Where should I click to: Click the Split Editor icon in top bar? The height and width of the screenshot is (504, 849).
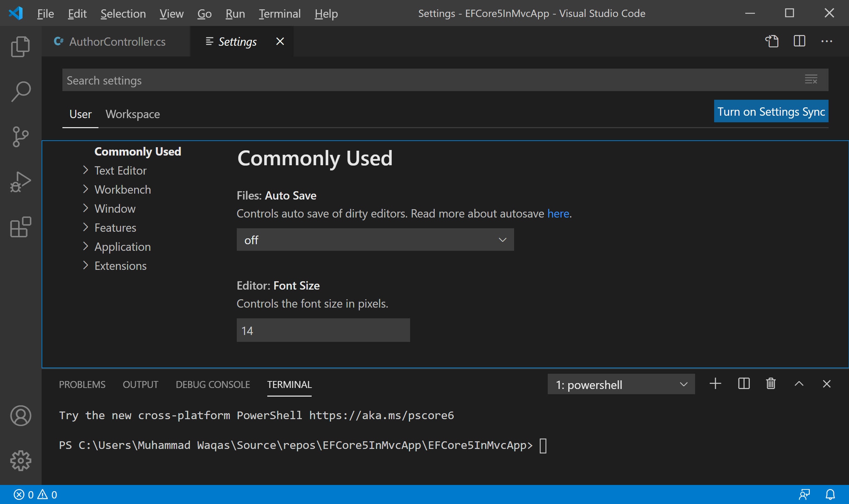[x=799, y=42]
